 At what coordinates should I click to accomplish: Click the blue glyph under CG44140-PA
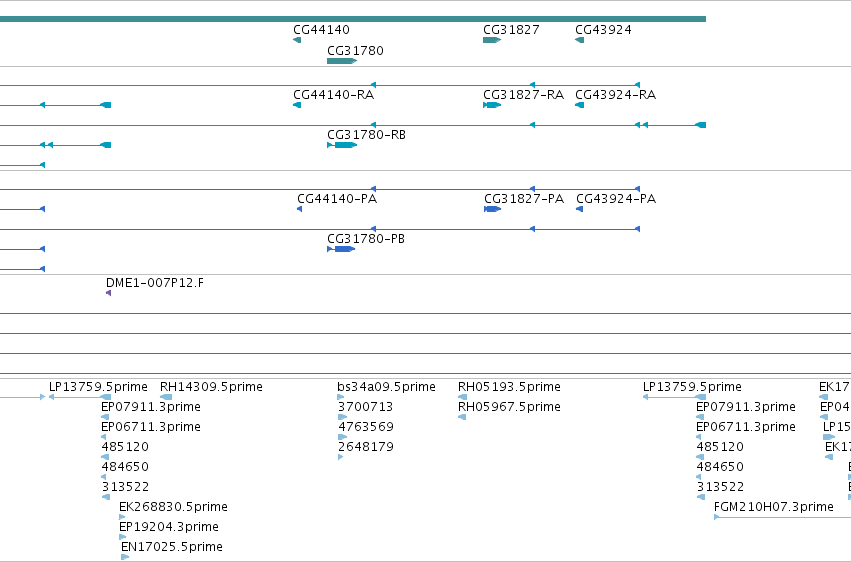tap(300, 209)
